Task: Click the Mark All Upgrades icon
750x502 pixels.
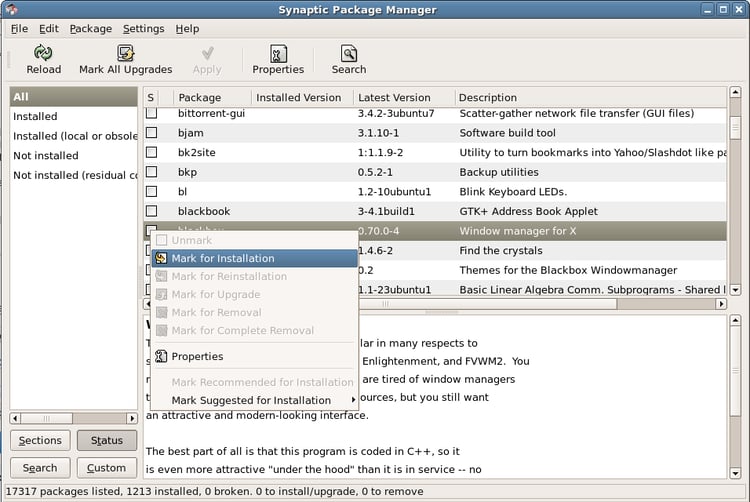Action: click(x=125, y=53)
